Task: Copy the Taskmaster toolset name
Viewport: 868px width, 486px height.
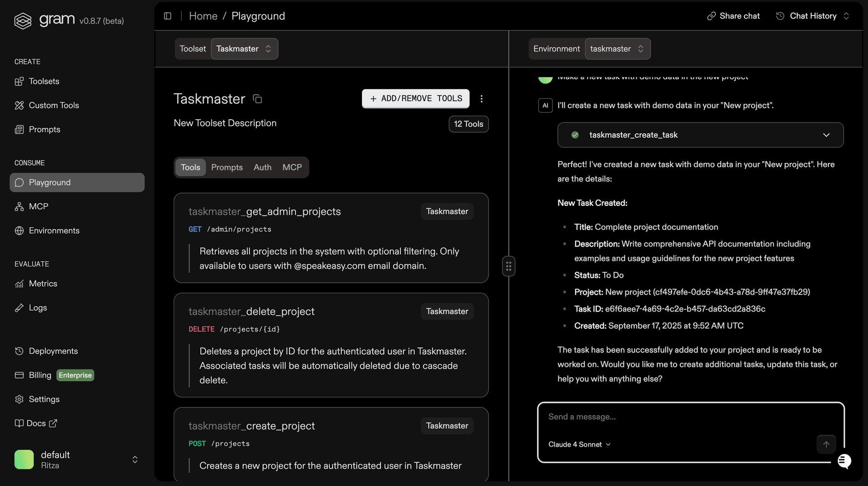Action: 258,98
